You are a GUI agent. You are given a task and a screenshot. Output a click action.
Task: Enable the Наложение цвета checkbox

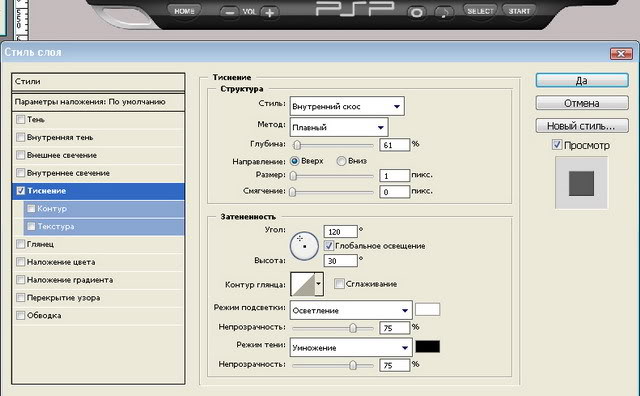point(20,262)
